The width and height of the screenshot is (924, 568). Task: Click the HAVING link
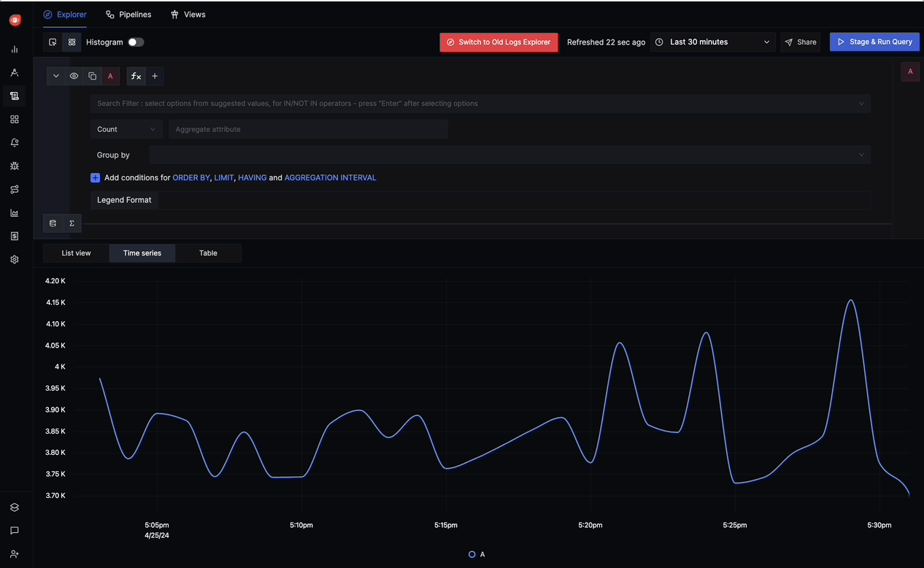[253, 178]
